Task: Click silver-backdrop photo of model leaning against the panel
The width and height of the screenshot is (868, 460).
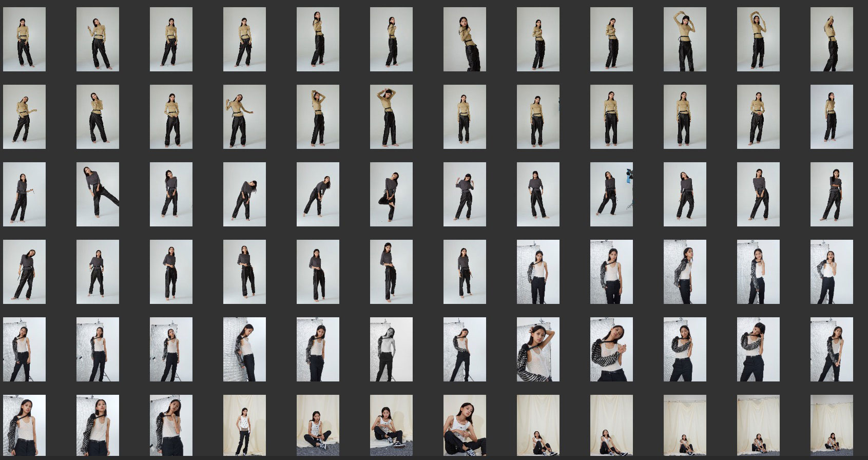Action: [x=244, y=349]
